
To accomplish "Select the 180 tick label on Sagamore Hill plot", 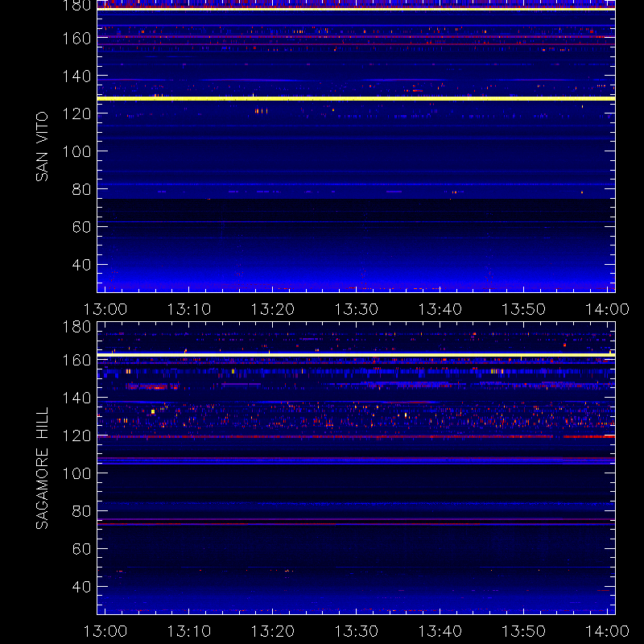I will click(x=76, y=327).
